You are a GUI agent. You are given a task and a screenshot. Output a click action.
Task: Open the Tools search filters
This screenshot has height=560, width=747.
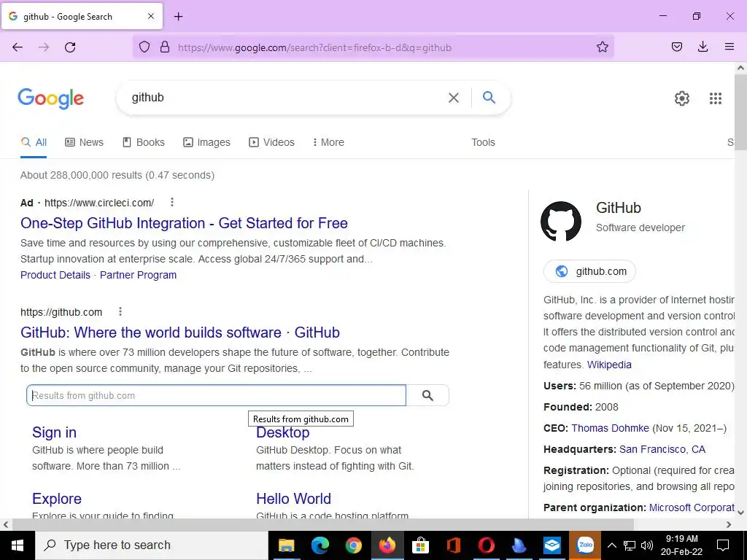[x=483, y=142]
